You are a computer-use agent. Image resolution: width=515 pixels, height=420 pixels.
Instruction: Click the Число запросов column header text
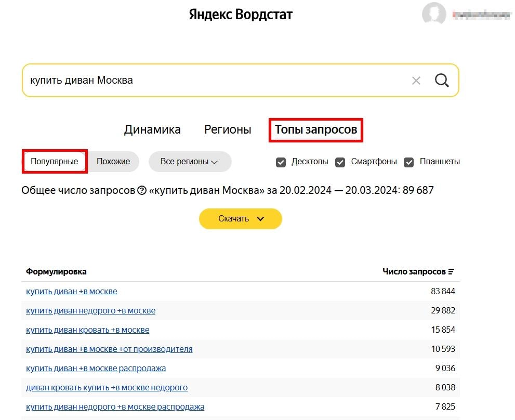[x=414, y=272]
